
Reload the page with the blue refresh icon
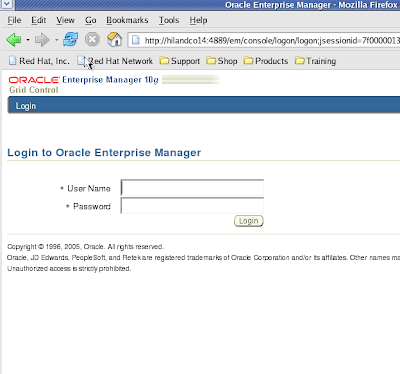(71, 40)
